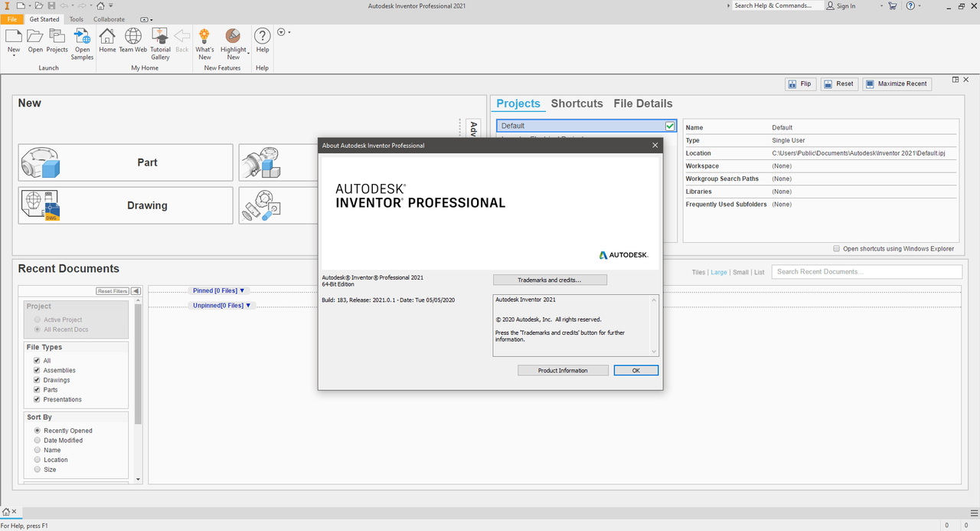Toggle the Parts file type checkbox
The image size is (980, 531).
[x=36, y=390]
